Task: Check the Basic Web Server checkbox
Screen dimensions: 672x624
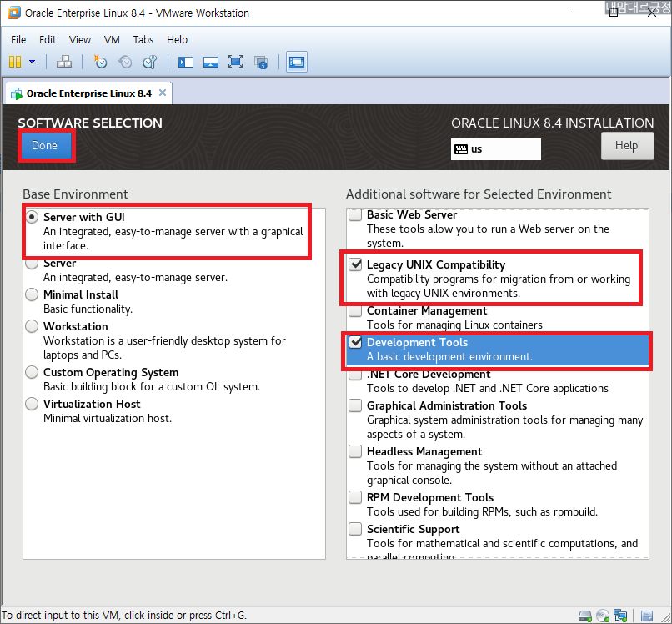Action: (x=355, y=214)
